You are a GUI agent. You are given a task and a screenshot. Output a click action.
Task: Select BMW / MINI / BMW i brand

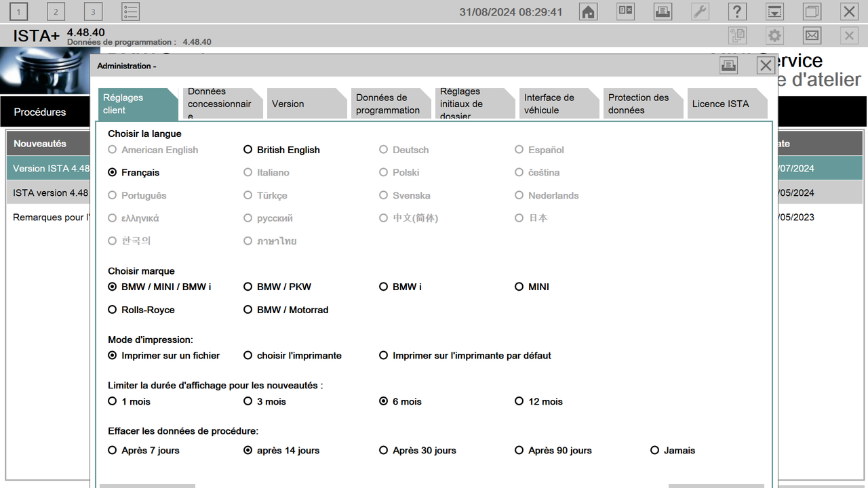pyautogui.click(x=159, y=287)
